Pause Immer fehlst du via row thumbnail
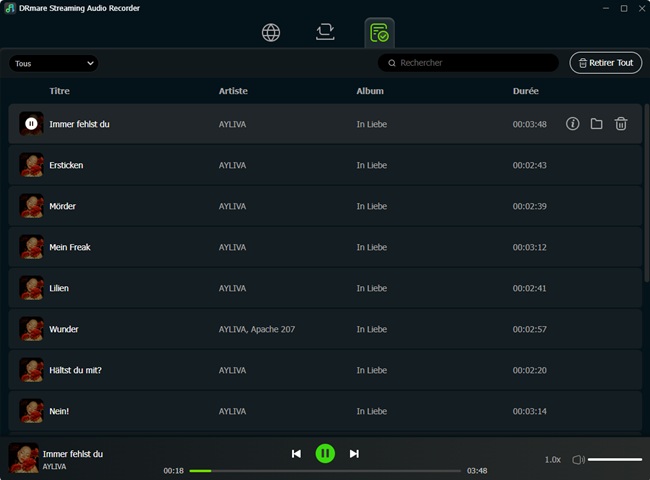Screen dimensions: 650x480 pos(31,124)
